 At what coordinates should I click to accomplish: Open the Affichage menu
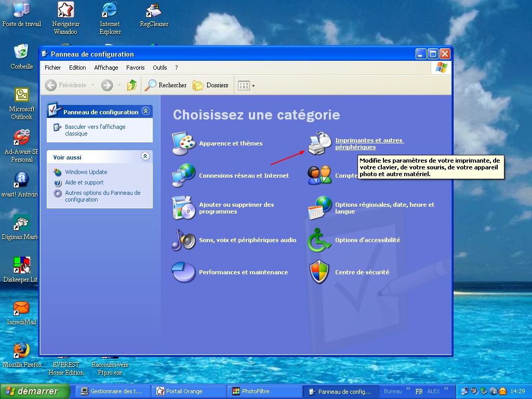pos(106,68)
